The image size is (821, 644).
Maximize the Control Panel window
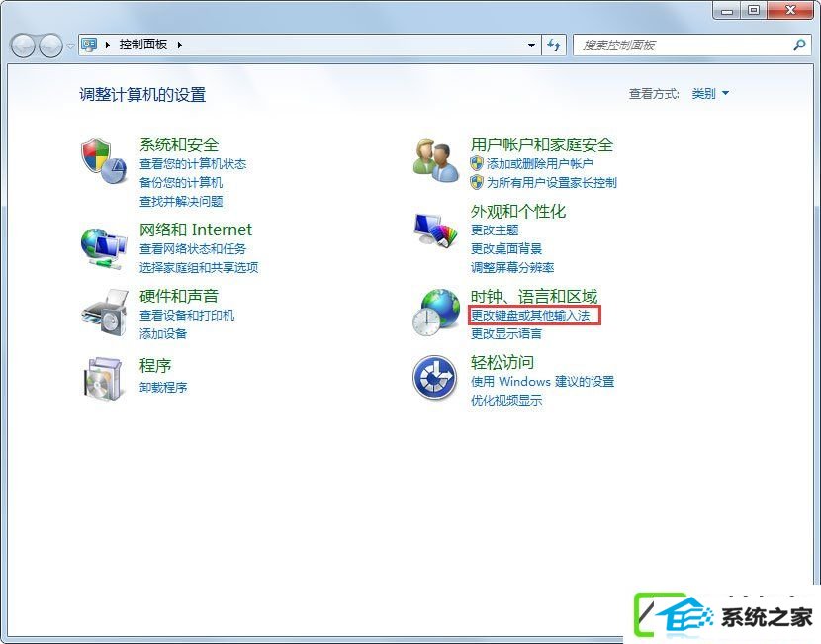point(754,10)
